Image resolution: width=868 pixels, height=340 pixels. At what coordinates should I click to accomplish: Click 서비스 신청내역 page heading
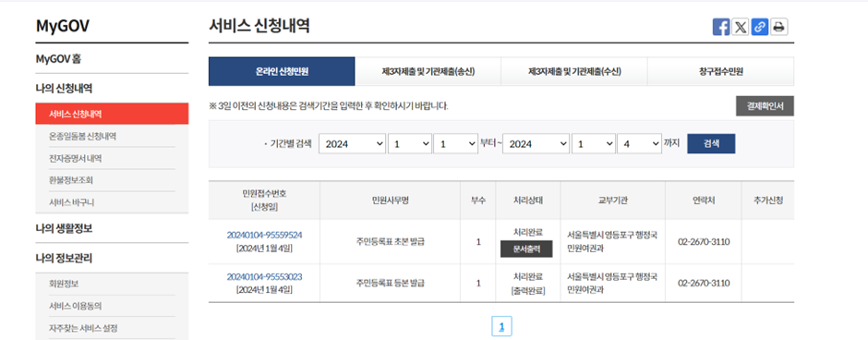click(259, 26)
